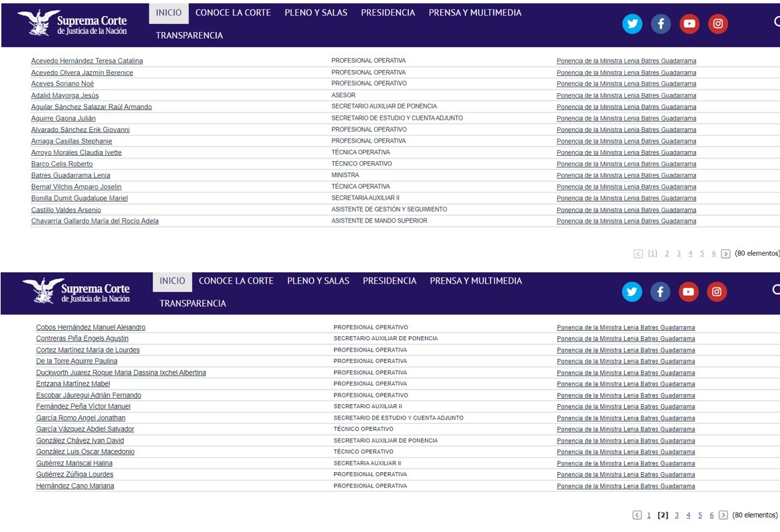
Task: Open García Vázquez Abdiel Salvador link
Action: (85, 429)
